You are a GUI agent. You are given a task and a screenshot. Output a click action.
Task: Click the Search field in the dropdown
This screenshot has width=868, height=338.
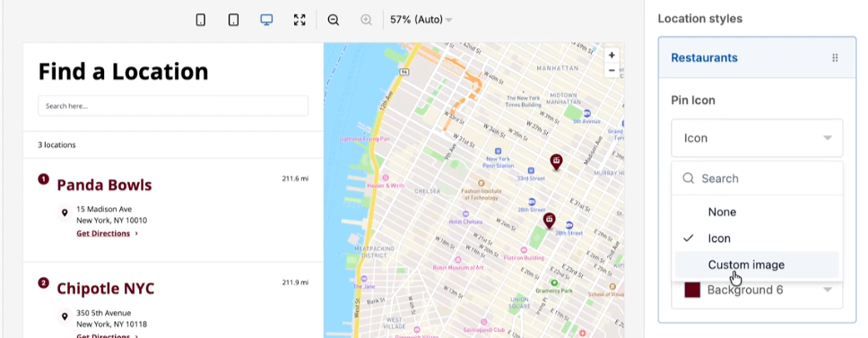(757, 178)
